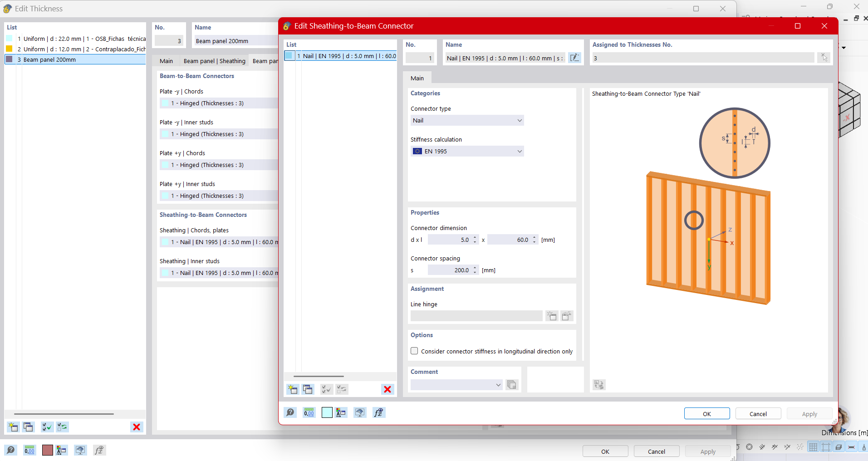
Task: Click select-all checkmark icon in Edit Thickness list
Action: pos(47,427)
